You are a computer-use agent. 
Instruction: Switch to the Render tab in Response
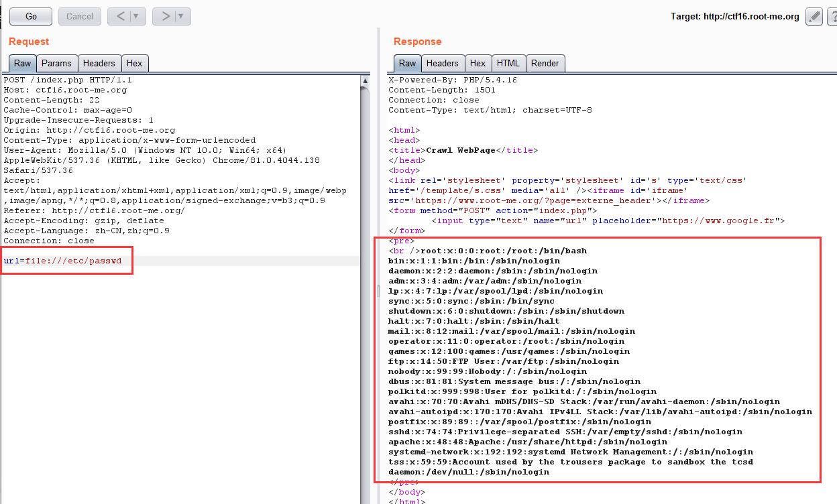point(545,63)
